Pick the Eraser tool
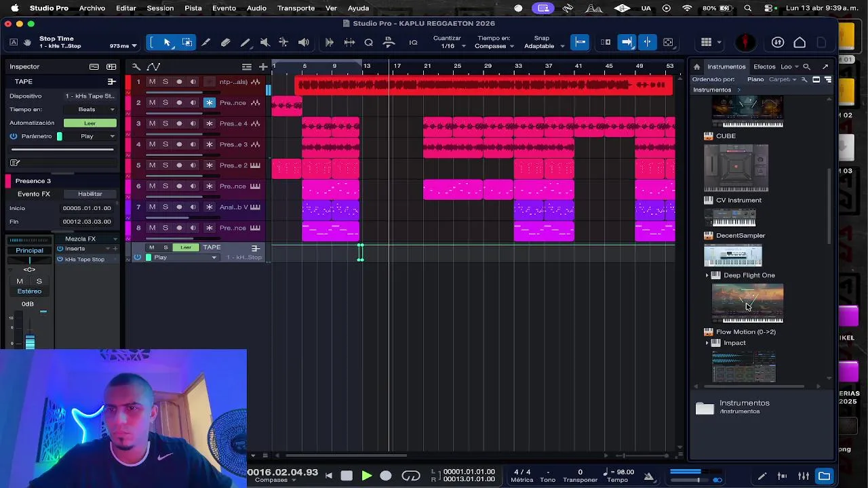868x488 pixels. pos(226,43)
